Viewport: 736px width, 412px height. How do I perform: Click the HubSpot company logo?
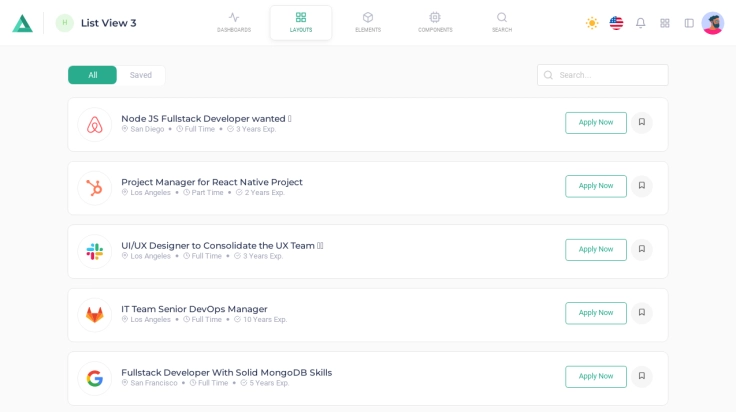click(95, 188)
